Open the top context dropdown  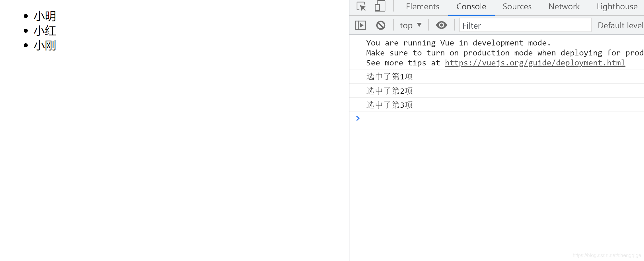411,26
